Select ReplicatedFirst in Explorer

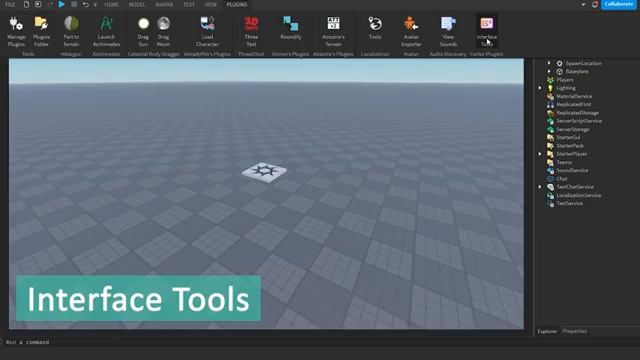pos(573,104)
